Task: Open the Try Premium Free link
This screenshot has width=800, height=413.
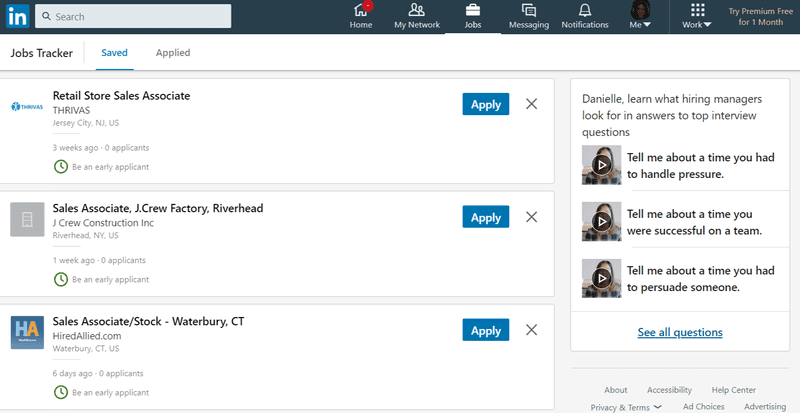Action: pos(760,16)
